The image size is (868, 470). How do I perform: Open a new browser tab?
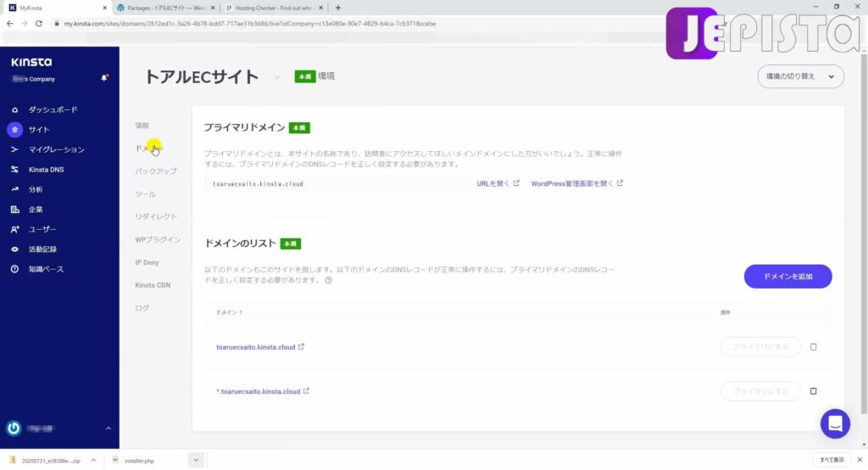(x=337, y=8)
